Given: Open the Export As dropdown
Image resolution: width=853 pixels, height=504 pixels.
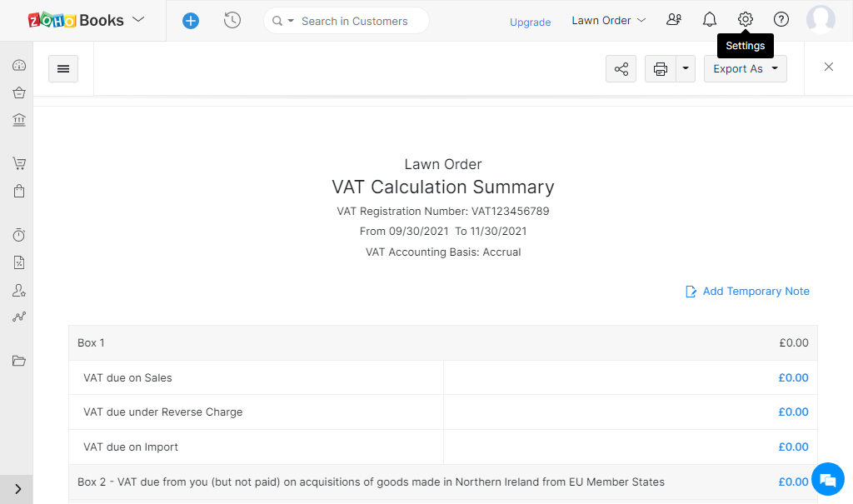Looking at the screenshot, I should [745, 69].
